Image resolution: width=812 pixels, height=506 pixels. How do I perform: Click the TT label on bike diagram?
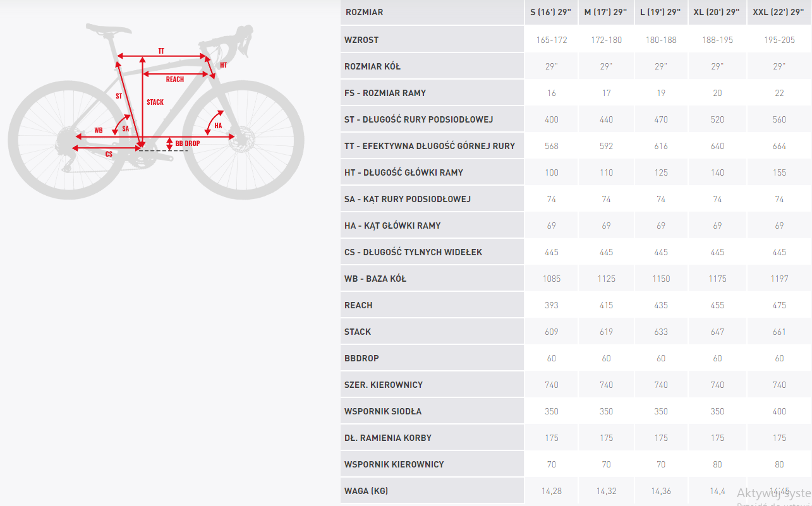[161, 51]
